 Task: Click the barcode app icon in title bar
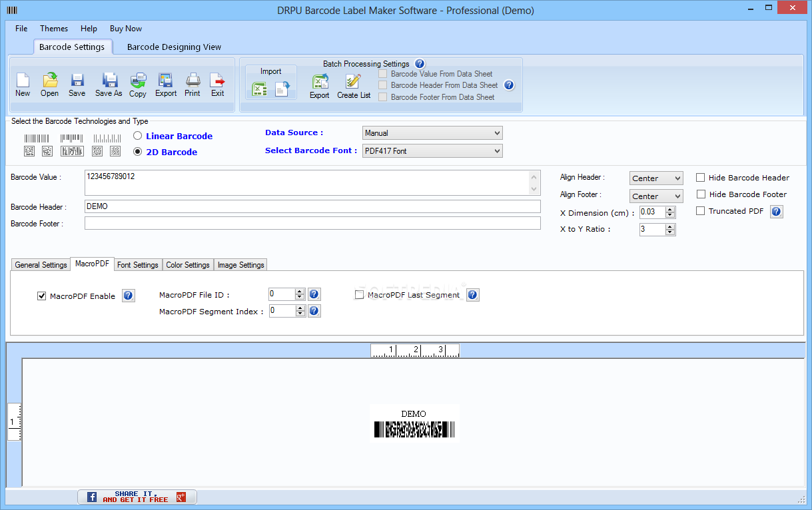(x=12, y=10)
